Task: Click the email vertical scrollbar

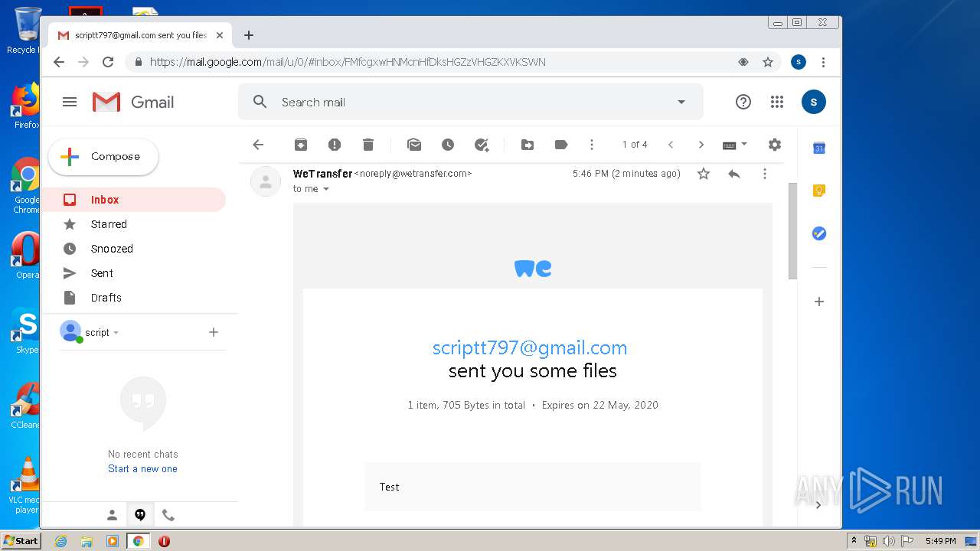Action: click(792, 230)
